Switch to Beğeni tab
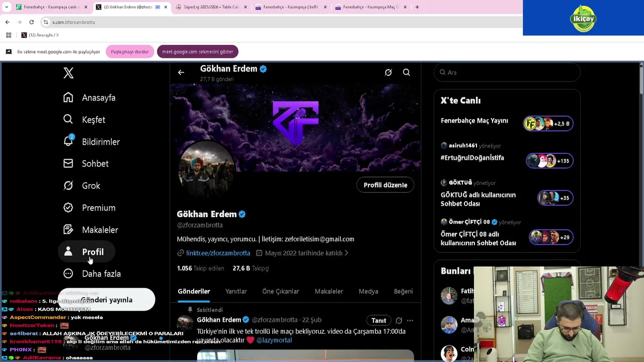The image size is (644, 362). pyautogui.click(x=403, y=292)
